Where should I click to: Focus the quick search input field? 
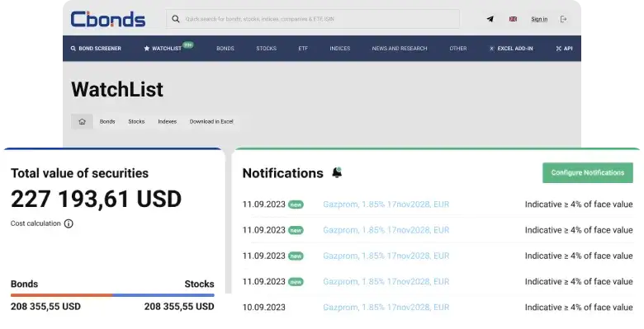tap(313, 19)
